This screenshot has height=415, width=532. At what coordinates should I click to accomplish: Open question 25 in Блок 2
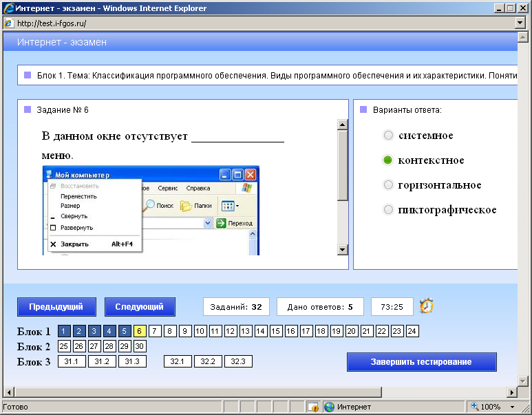click(x=64, y=346)
